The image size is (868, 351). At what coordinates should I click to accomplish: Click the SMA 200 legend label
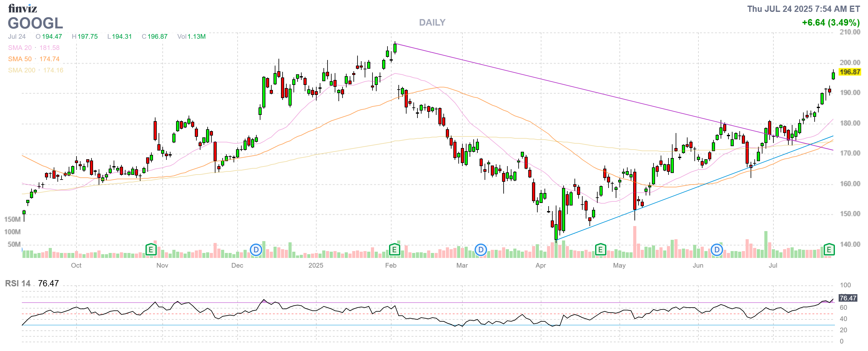tap(22, 70)
